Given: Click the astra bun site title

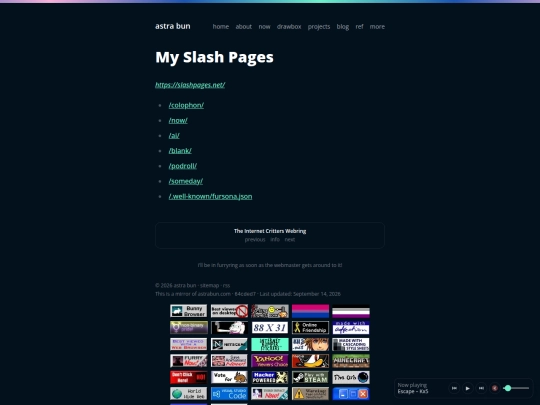Looking at the screenshot, I should [x=173, y=26].
